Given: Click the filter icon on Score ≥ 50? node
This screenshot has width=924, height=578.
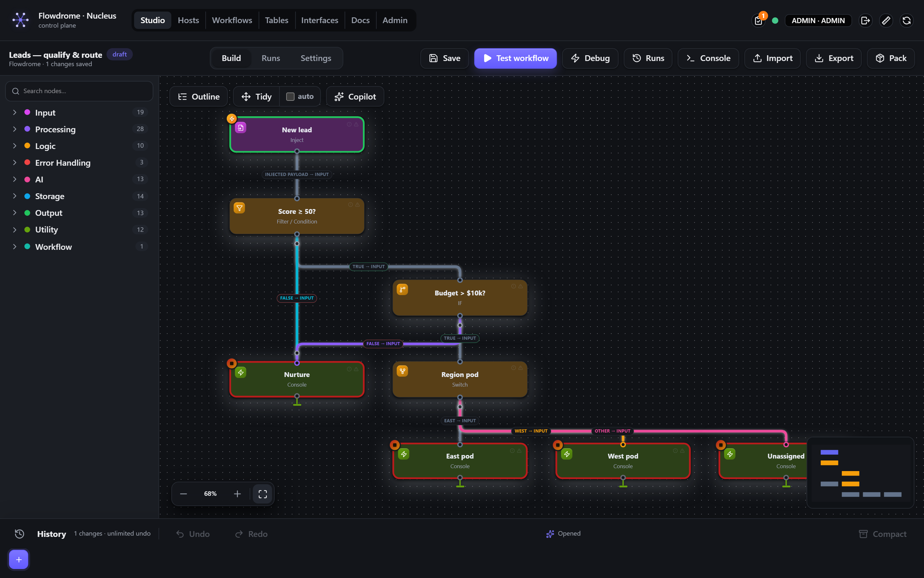Looking at the screenshot, I should tap(239, 208).
